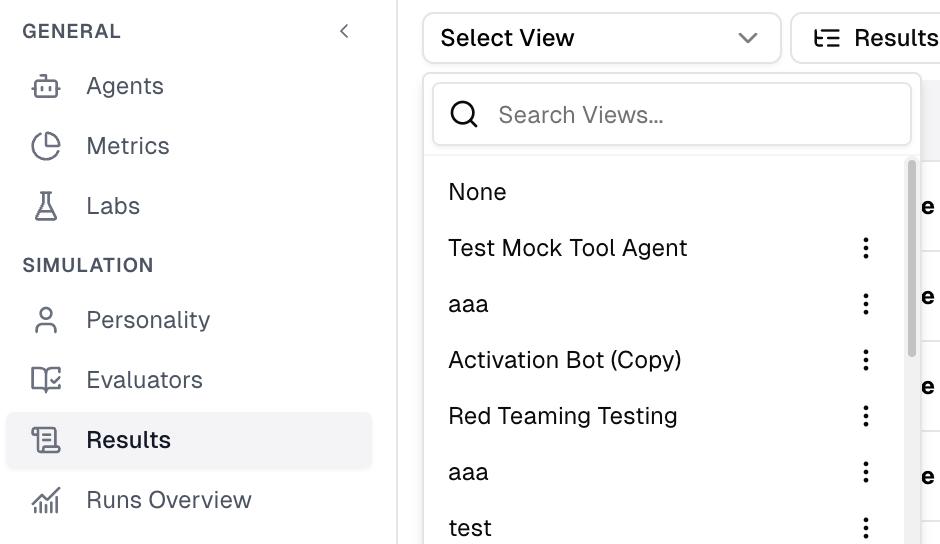The height and width of the screenshot is (544, 940).
Task: Click the search magnifier icon
Action: [x=464, y=115]
